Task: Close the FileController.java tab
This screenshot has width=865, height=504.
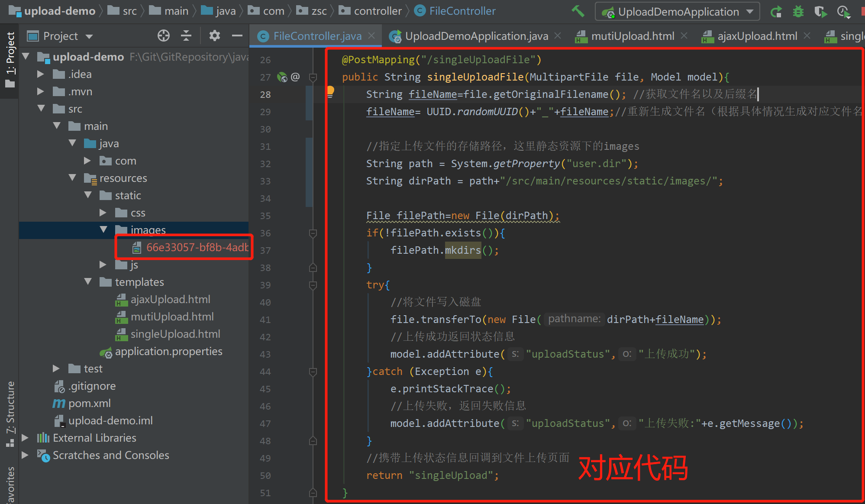Action: click(x=371, y=36)
